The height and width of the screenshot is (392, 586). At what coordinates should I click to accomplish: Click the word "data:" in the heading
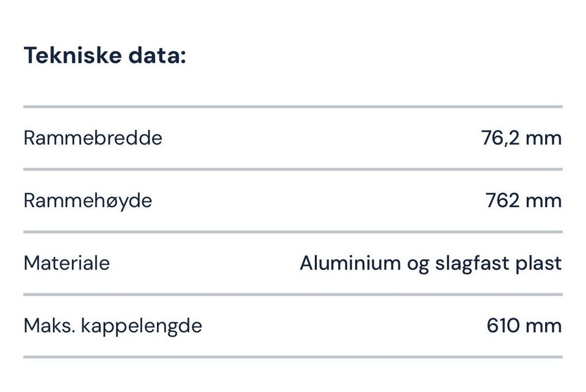157,55
